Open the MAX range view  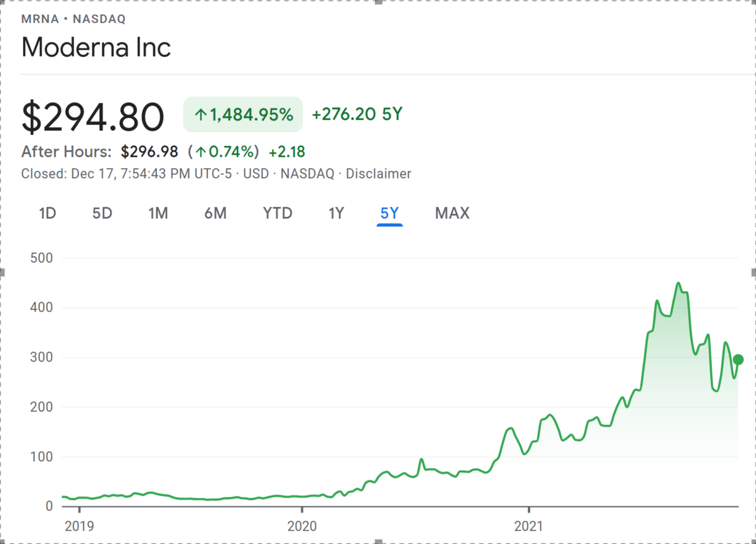click(x=452, y=213)
